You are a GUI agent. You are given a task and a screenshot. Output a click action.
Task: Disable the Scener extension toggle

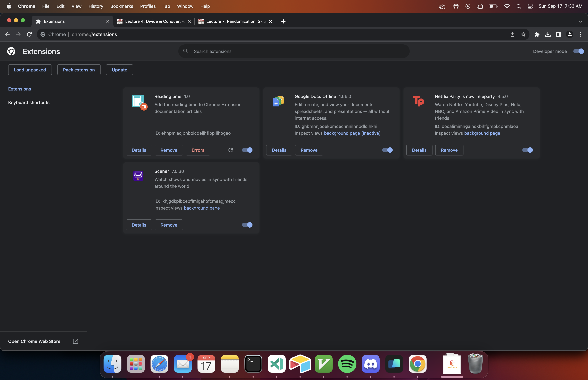[x=247, y=225]
